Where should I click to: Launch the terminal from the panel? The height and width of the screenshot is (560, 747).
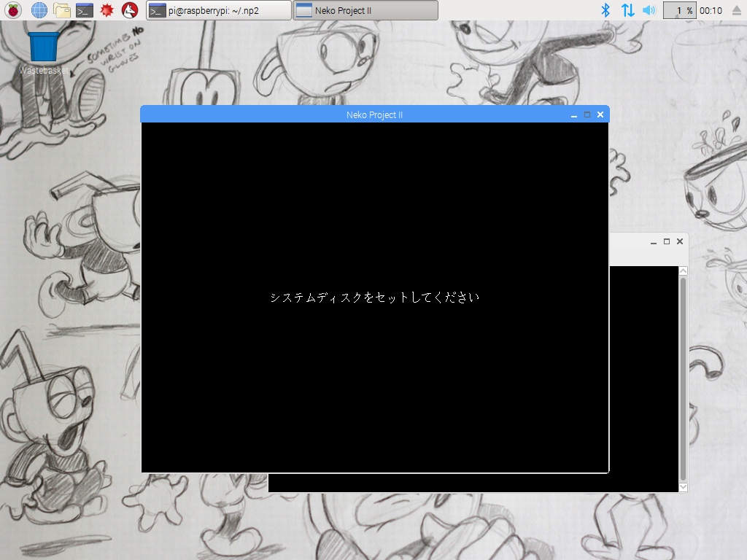point(85,10)
